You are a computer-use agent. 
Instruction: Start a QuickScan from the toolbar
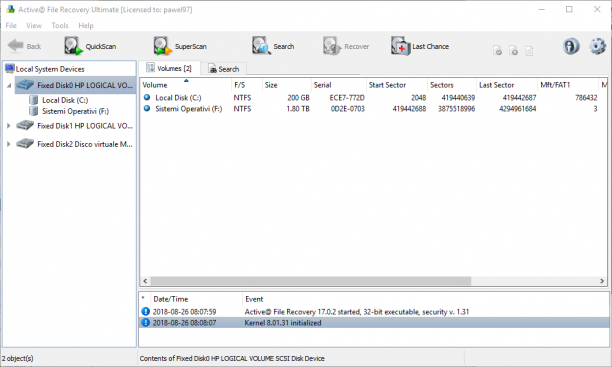(90, 46)
